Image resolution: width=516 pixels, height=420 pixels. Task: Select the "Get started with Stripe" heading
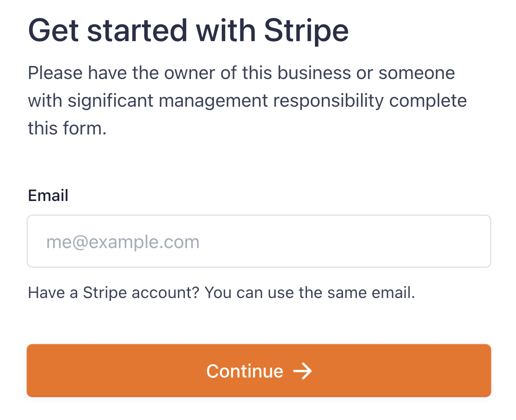188,31
